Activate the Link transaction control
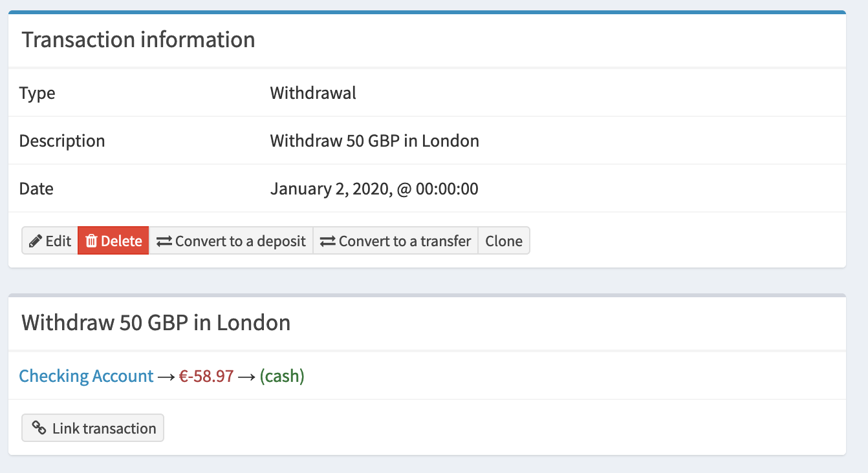 click(92, 427)
